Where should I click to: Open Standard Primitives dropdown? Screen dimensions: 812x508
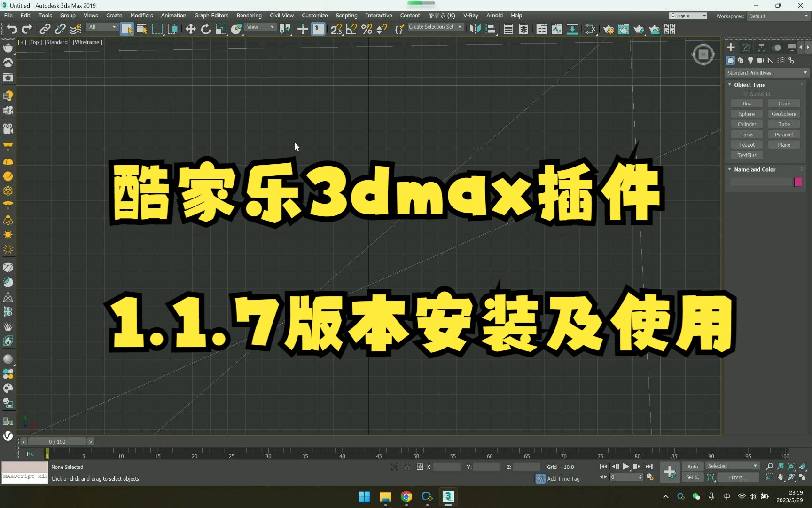point(767,73)
